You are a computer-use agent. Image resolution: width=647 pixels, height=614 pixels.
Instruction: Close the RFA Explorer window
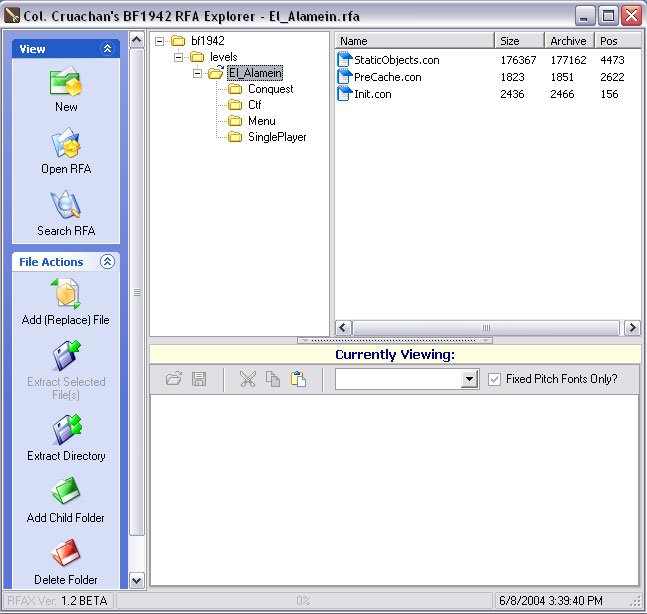point(631,16)
